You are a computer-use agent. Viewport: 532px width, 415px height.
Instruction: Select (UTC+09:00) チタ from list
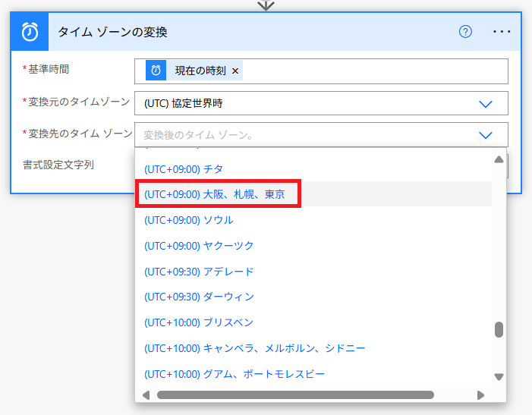(x=184, y=168)
